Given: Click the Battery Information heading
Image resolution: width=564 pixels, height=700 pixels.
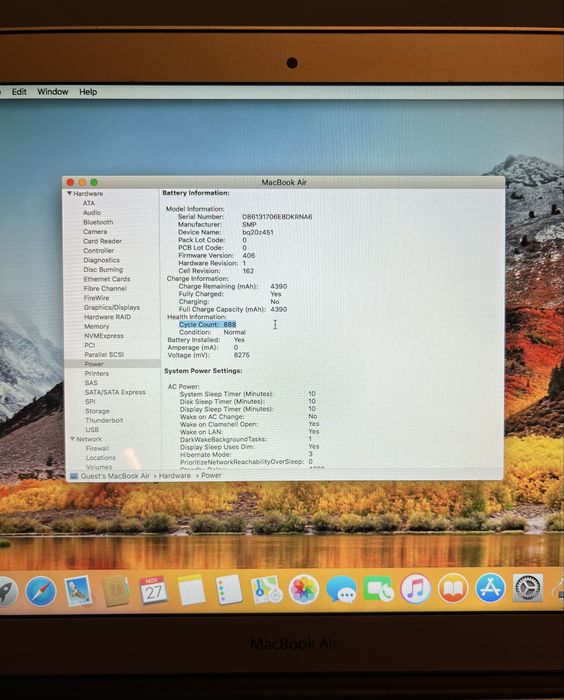Looking at the screenshot, I should 196,193.
